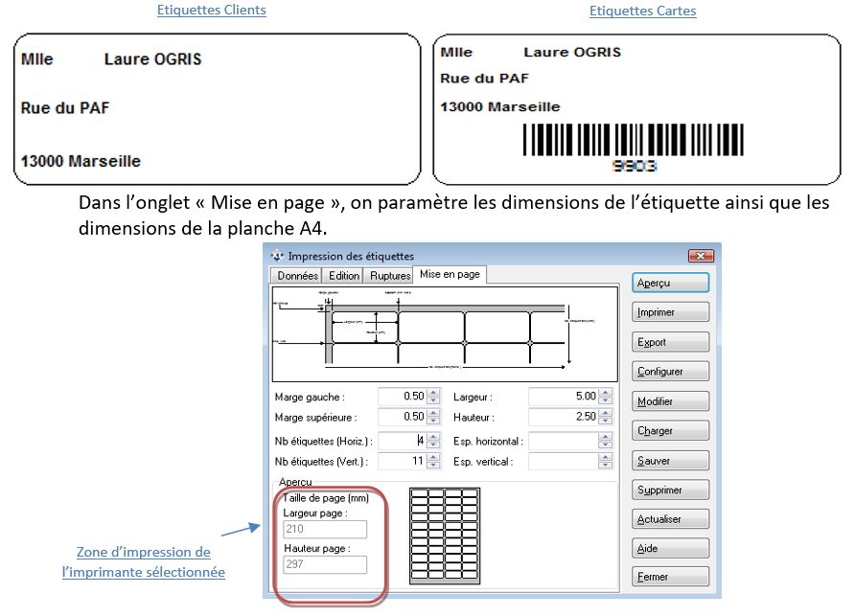
Task: Close the dialog with Fermer
Action: [670, 576]
